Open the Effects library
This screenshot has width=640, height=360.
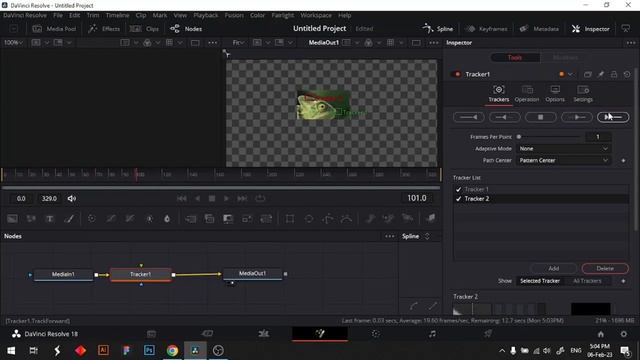[x=104, y=29]
